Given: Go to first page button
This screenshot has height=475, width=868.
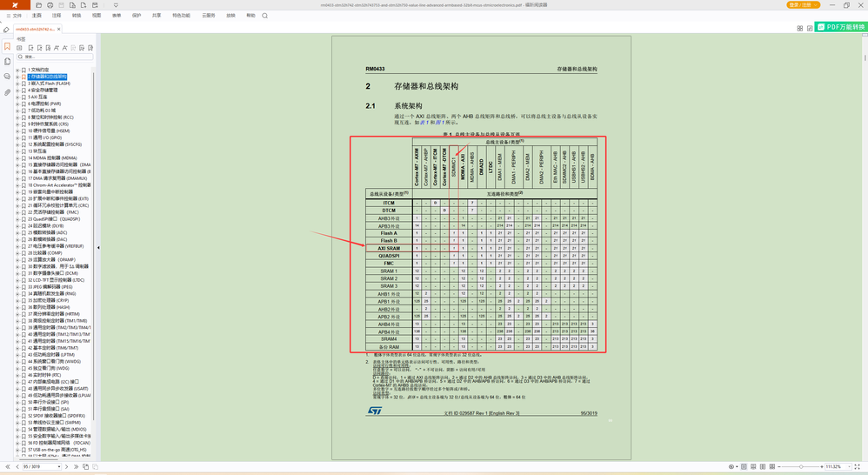Looking at the screenshot, I should coord(8,466).
